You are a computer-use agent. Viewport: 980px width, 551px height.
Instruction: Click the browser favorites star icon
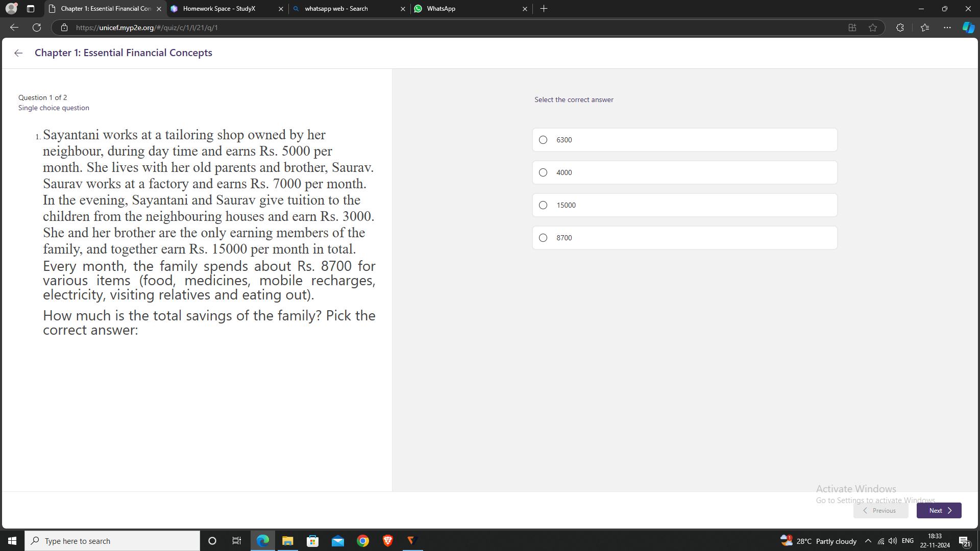click(x=874, y=28)
